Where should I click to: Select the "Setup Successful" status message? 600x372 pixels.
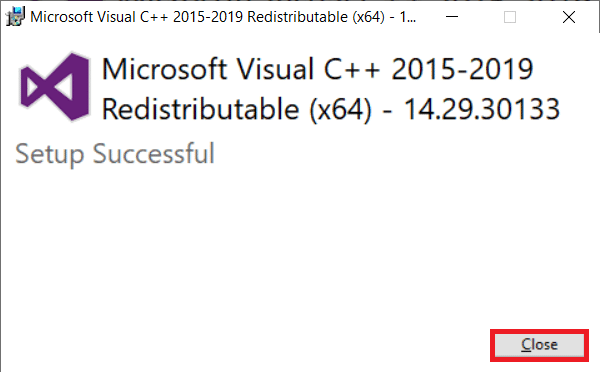115,154
